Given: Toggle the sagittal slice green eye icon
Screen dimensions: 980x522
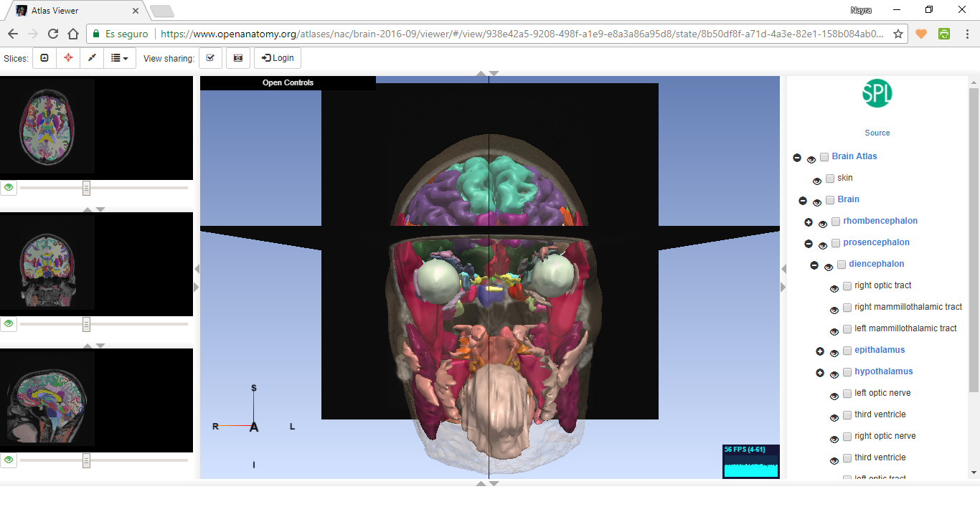Looking at the screenshot, I should pos(9,460).
